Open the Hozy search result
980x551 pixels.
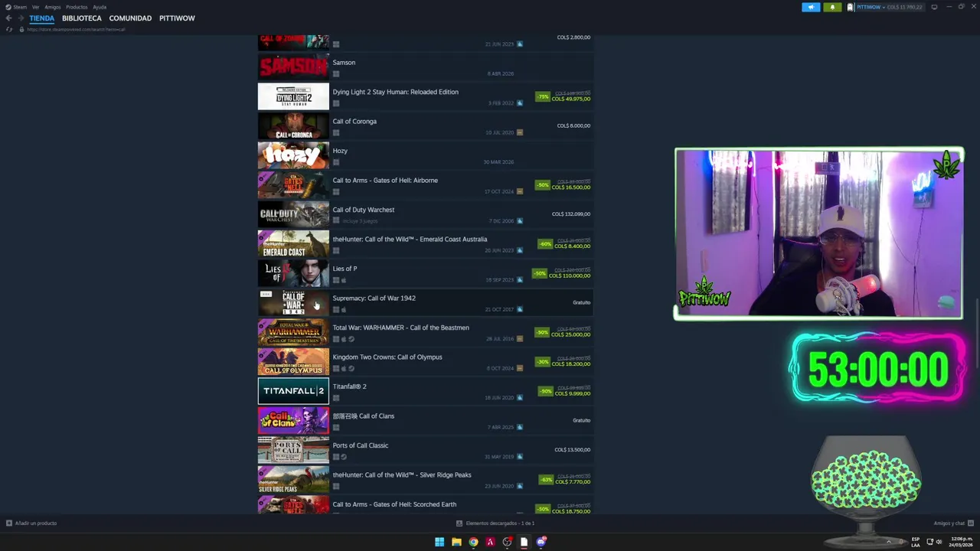pos(425,156)
